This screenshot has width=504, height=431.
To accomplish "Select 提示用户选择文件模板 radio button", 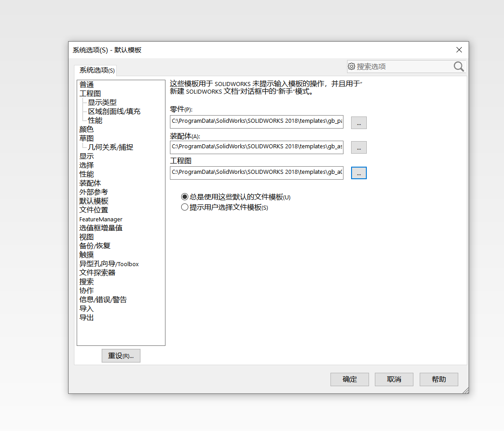I will (185, 207).
